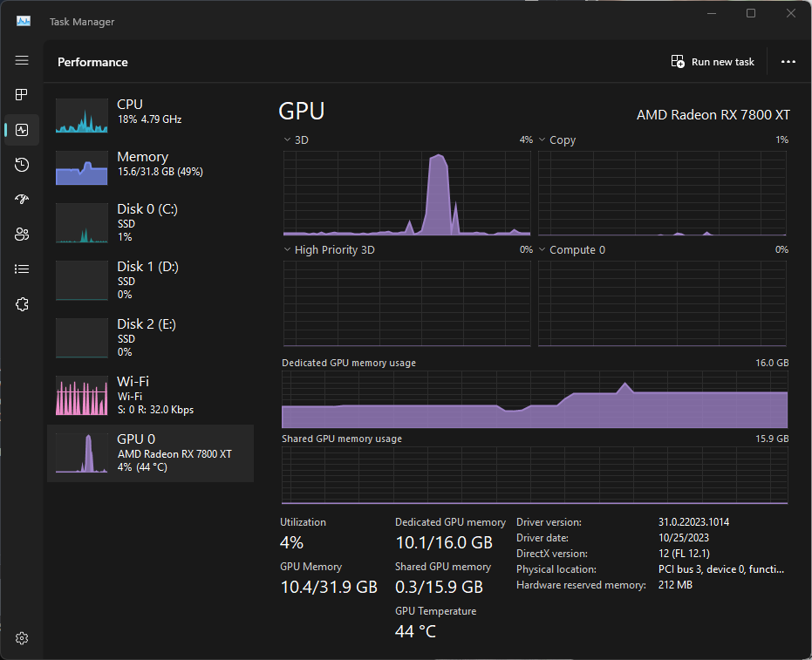Open the Compute 0 graph dropdown
812x660 pixels.
click(572, 249)
